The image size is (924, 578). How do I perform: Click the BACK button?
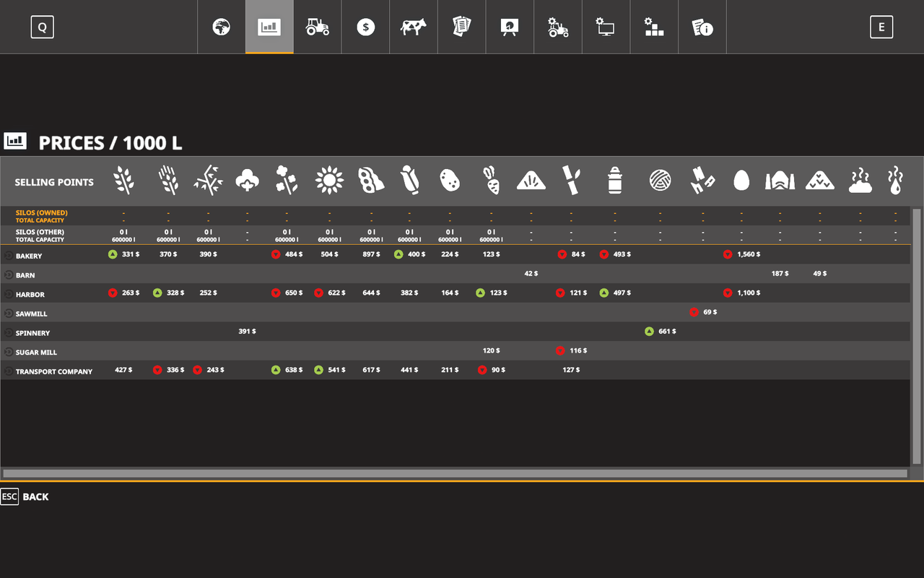[25, 496]
